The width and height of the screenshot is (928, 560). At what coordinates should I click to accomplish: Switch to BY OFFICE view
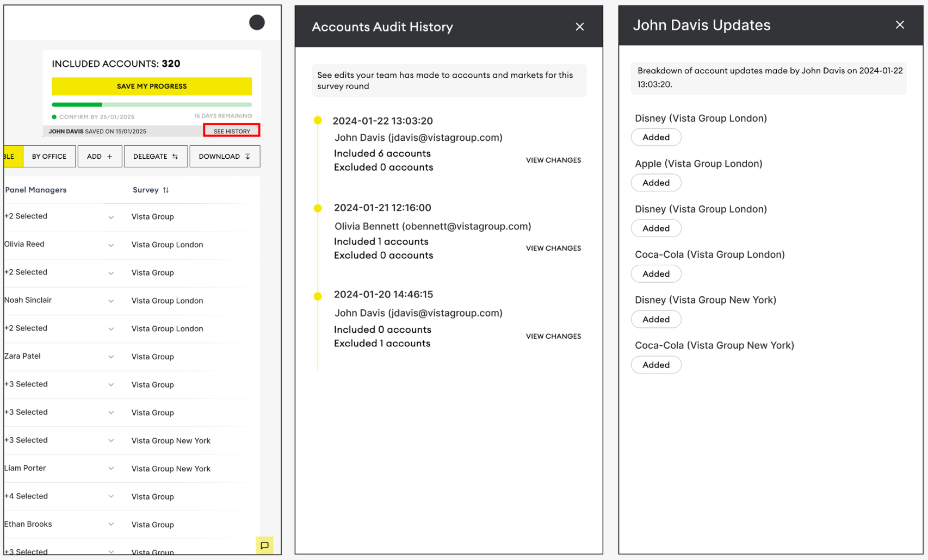[x=49, y=156]
